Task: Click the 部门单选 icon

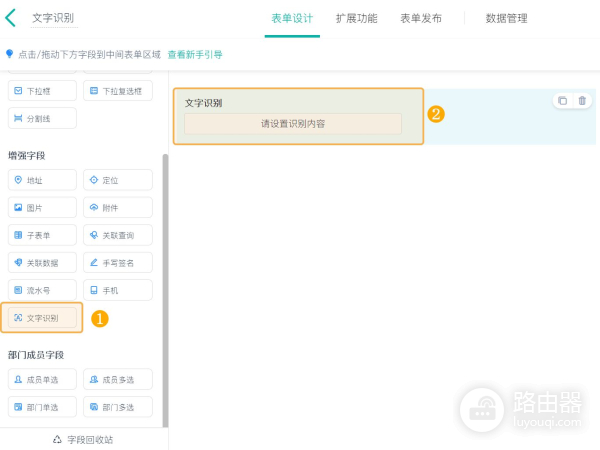Action: [x=18, y=407]
